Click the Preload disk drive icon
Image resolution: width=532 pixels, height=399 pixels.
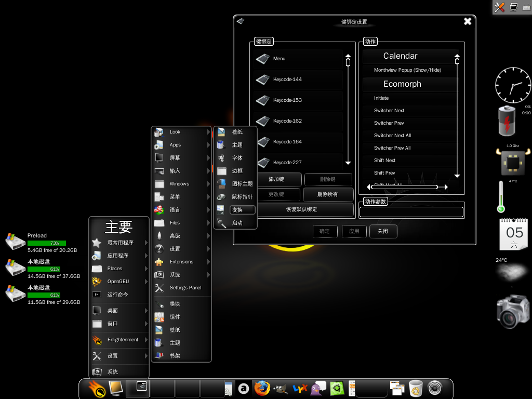point(15,242)
